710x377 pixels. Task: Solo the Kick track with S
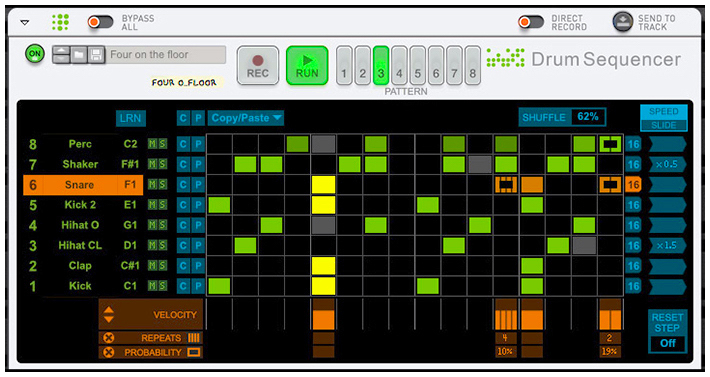click(163, 286)
